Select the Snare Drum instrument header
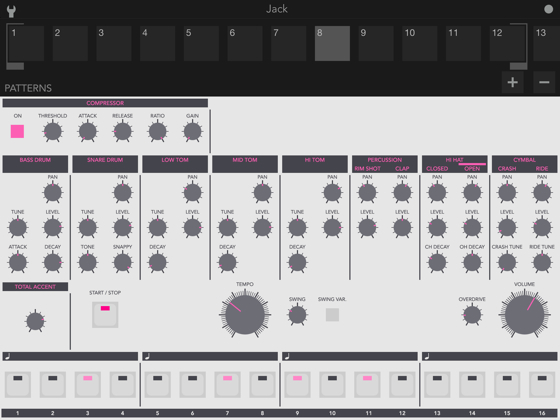This screenshot has height=420, width=560. (x=105, y=164)
